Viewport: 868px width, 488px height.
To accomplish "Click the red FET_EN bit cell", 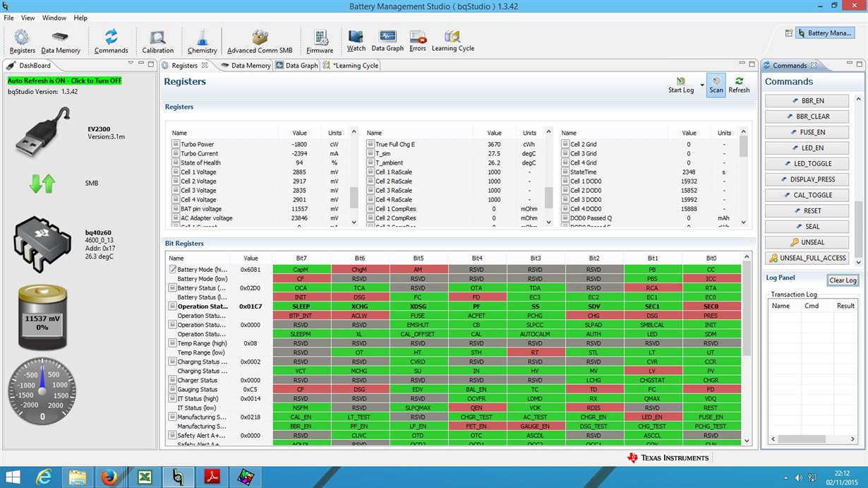I will (x=476, y=426).
